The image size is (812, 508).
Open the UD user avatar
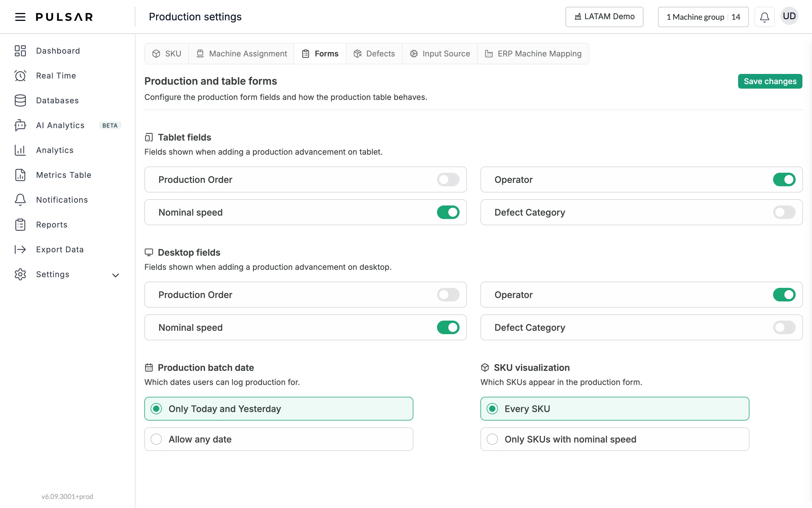pyautogui.click(x=789, y=16)
